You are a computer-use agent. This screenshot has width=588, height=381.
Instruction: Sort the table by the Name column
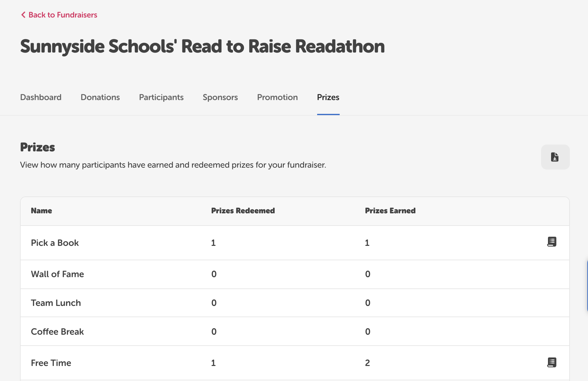point(41,211)
